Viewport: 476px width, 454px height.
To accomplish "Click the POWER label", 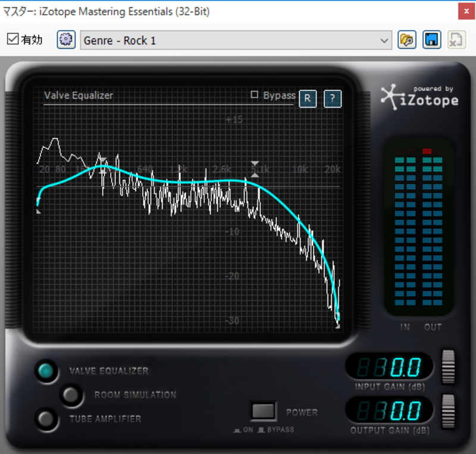I will point(302,412).
